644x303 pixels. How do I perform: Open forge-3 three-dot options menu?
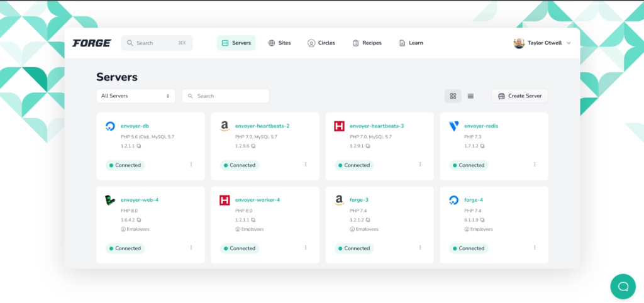click(420, 248)
